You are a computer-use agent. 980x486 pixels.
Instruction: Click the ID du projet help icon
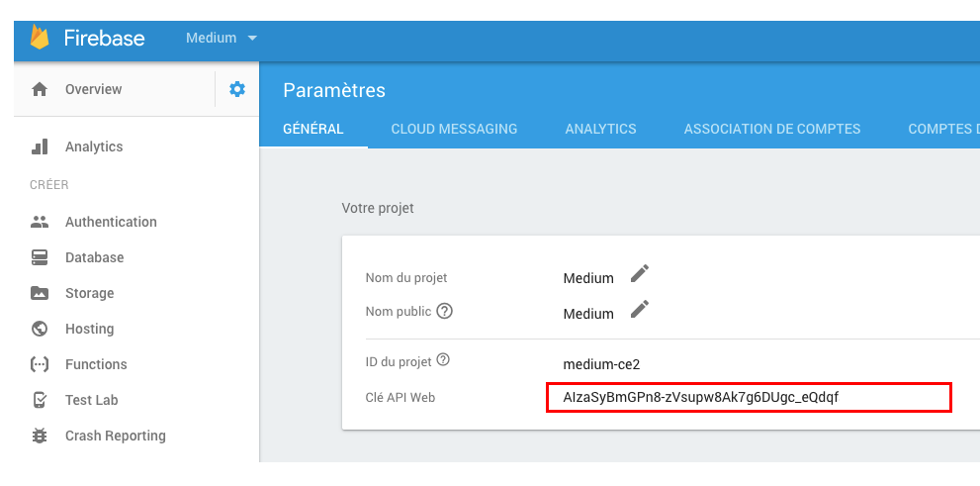[443, 360]
